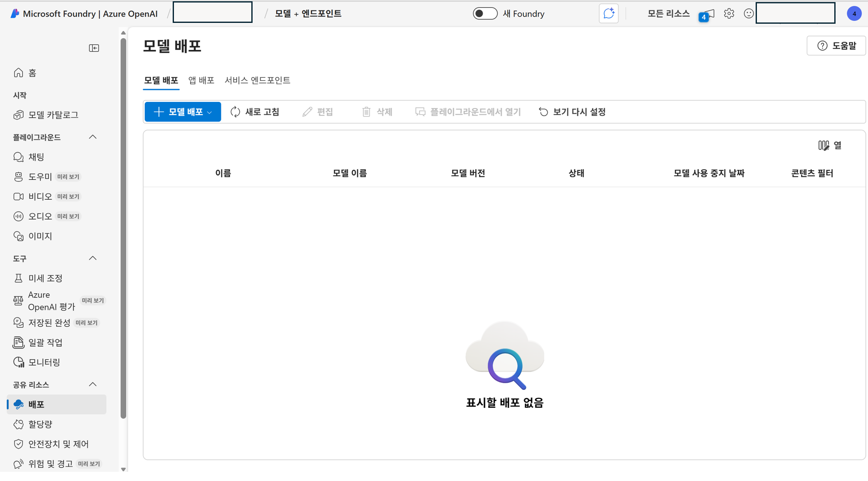Click the feedback chat sparkle icon
This screenshot has width=868, height=481.
click(x=609, y=14)
